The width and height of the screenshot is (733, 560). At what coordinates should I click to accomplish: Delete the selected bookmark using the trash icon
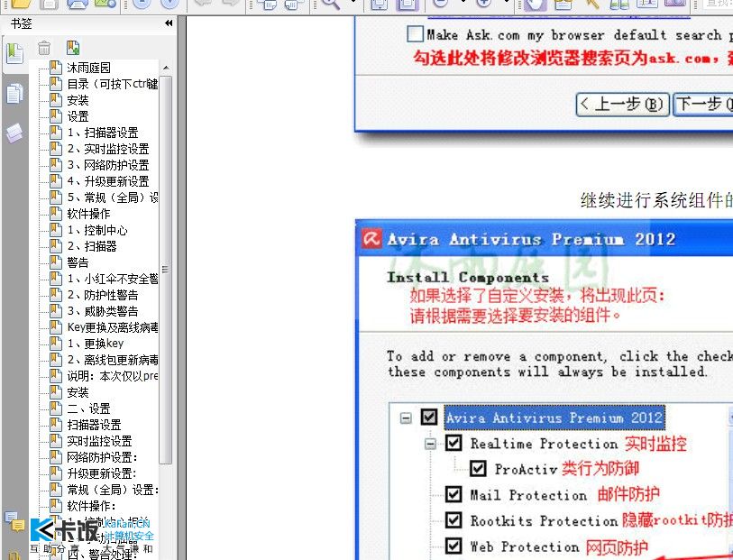tap(44, 48)
